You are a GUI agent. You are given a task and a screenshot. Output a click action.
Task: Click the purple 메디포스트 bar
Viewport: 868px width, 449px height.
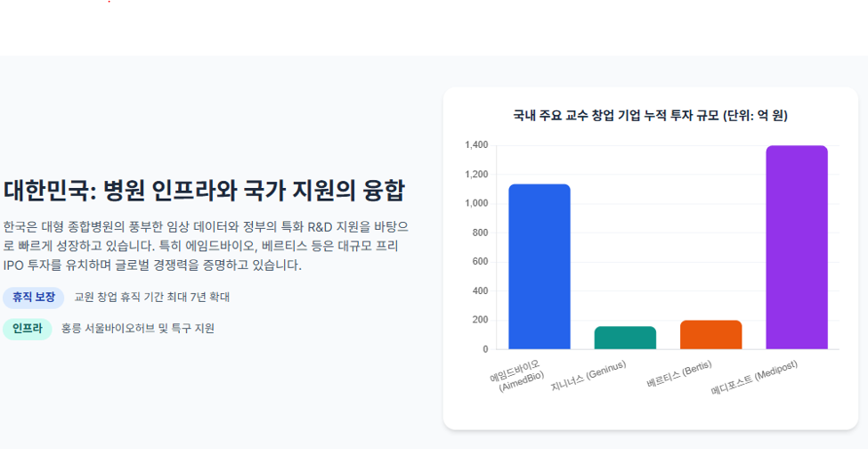pos(797,248)
